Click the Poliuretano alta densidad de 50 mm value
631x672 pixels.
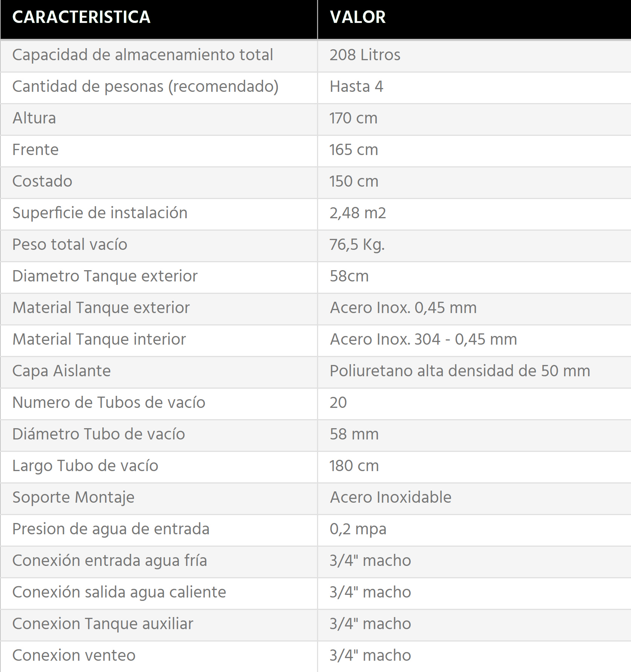tap(460, 371)
